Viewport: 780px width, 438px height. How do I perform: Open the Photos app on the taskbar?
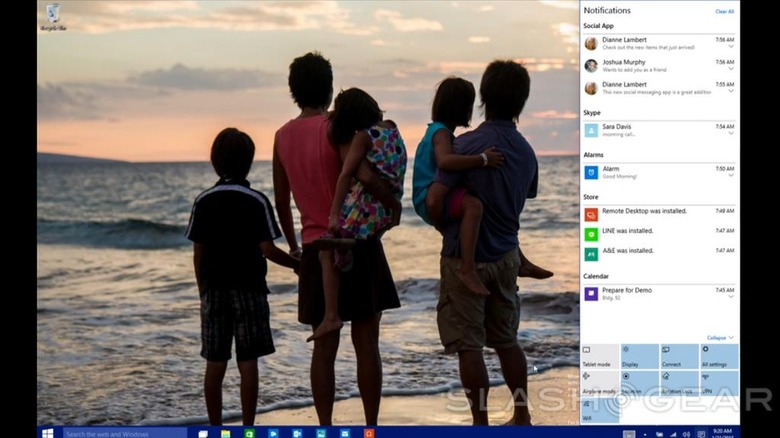321,434
